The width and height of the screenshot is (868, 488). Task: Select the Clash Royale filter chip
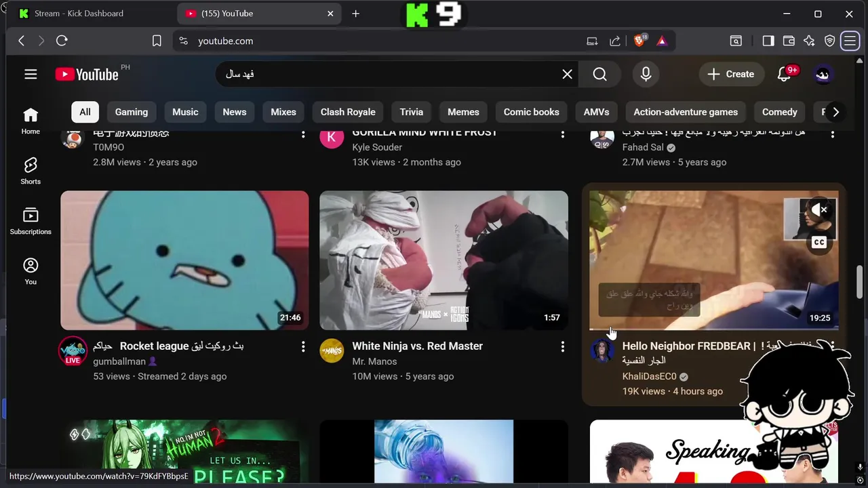[x=348, y=112]
